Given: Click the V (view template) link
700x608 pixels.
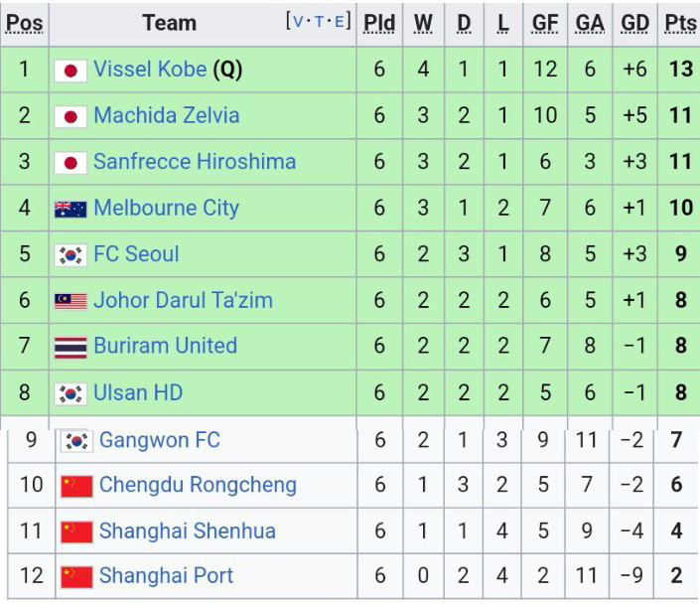Looking at the screenshot, I should 298,22.
